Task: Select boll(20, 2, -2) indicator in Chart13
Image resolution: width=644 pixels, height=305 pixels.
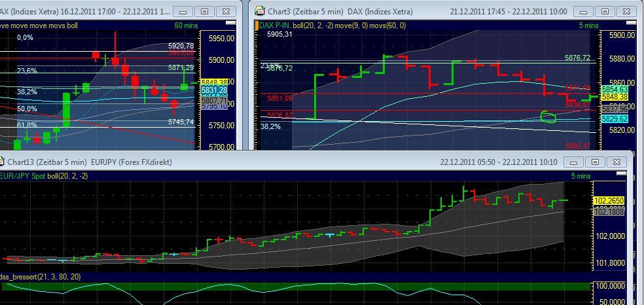Action: coord(67,176)
